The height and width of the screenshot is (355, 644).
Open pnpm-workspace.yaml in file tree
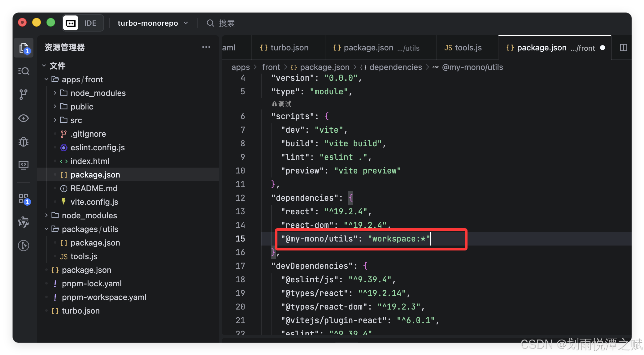pos(104,297)
